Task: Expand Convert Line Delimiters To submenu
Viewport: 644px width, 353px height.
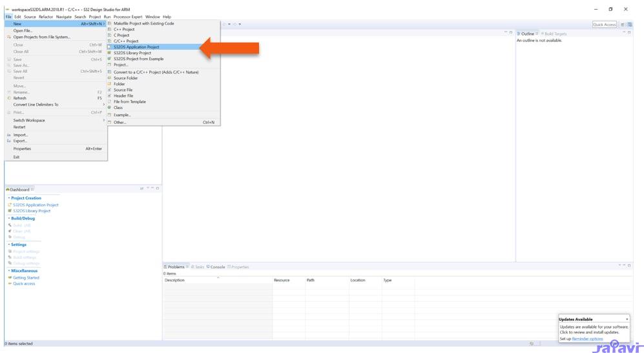Action: (x=103, y=105)
